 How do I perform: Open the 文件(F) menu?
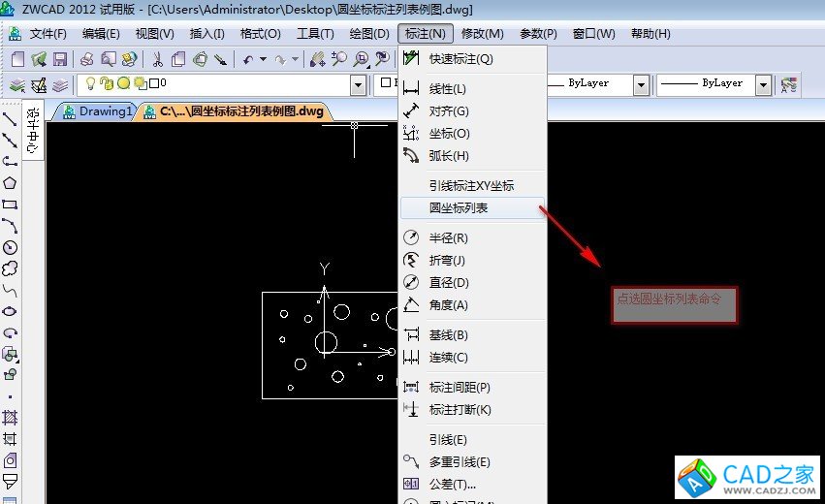48,34
